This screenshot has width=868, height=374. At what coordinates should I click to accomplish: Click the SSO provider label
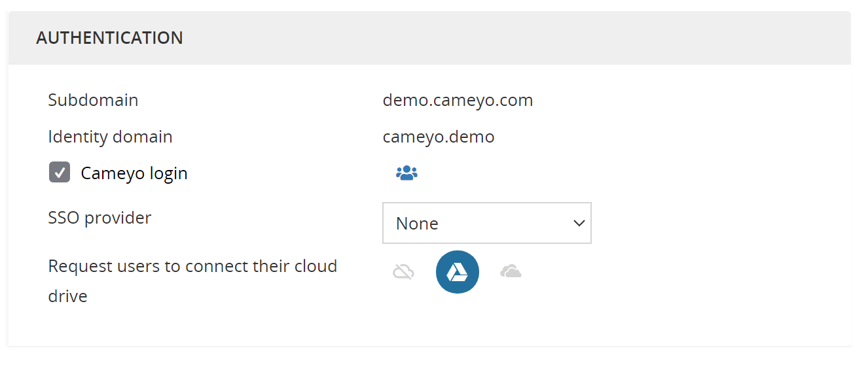click(x=99, y=218)
